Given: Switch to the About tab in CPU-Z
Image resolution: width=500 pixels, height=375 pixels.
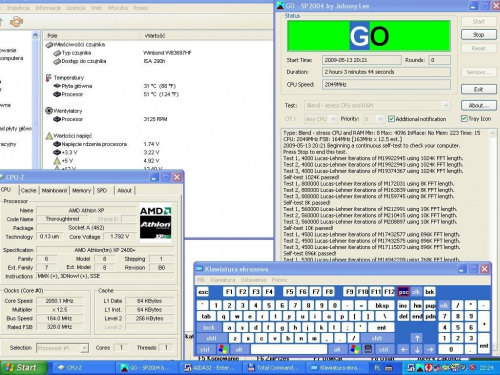Looking at the screenshot, I should pyautogui.click(x=124, y=190).
